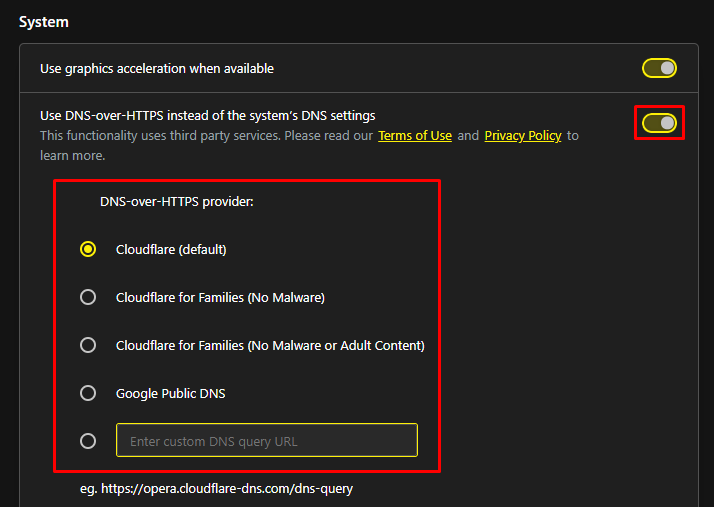Toggle graphics acceleration when available switch
Viewport: 714px width, 507px height.
pyautogui.click(x=659, y=68)
